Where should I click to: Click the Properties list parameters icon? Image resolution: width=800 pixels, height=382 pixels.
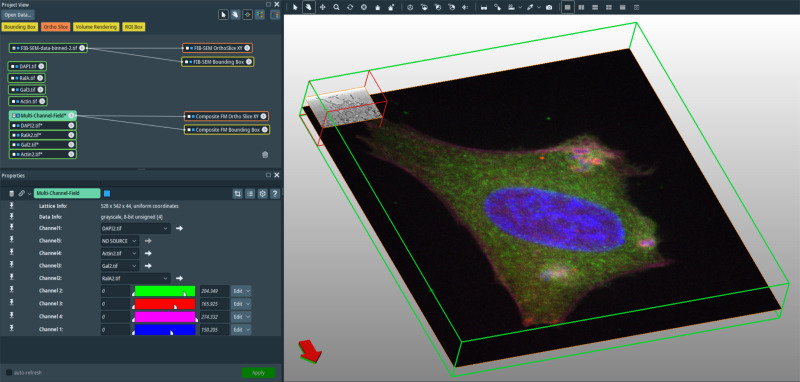point(250,193)
